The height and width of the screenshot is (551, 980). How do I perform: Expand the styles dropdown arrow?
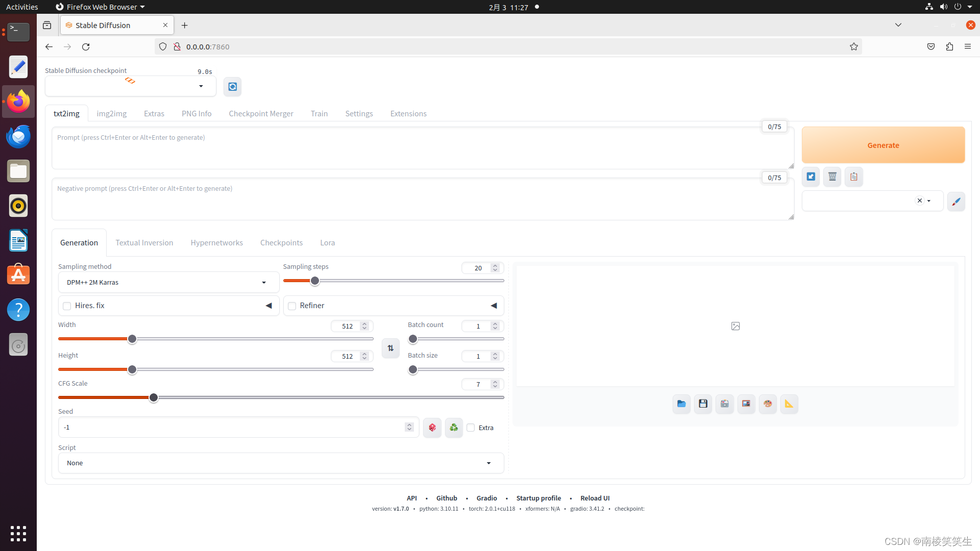tap(929, 201)
